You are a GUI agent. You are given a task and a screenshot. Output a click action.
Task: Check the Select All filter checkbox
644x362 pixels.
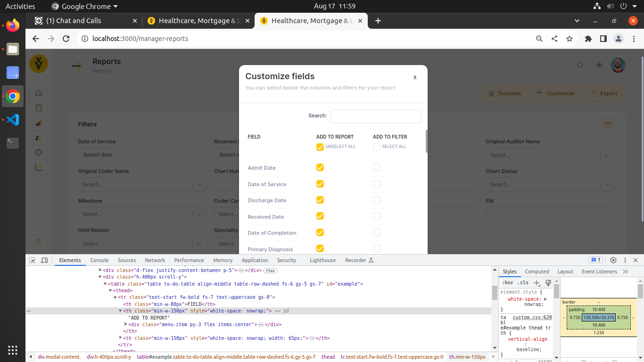click(377, 147)
